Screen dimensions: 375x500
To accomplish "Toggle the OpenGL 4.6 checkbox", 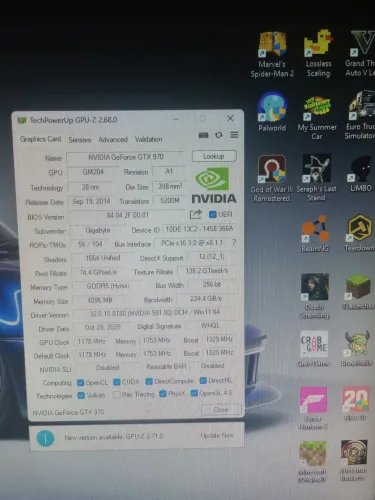I will point(194,393).
